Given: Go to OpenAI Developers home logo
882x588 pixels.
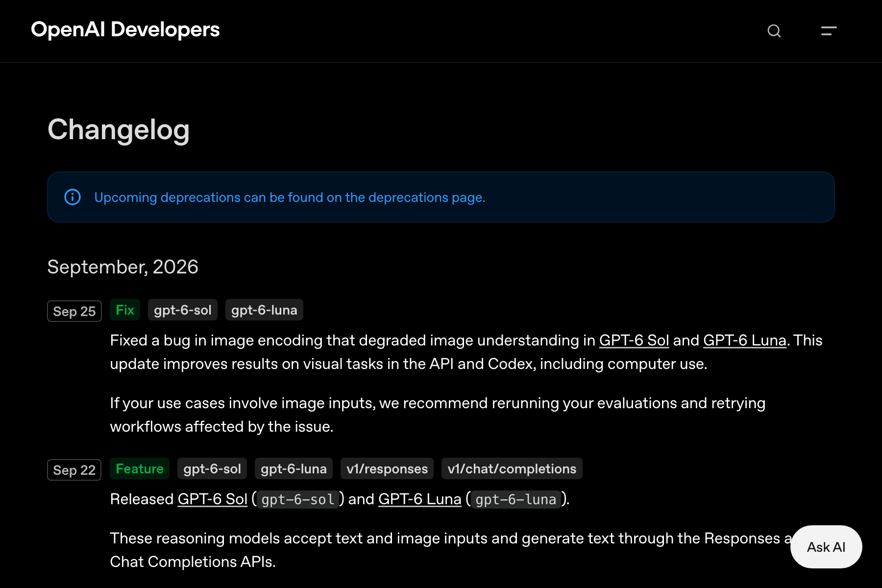Looking at the screenshot, I should click(125, 29).
